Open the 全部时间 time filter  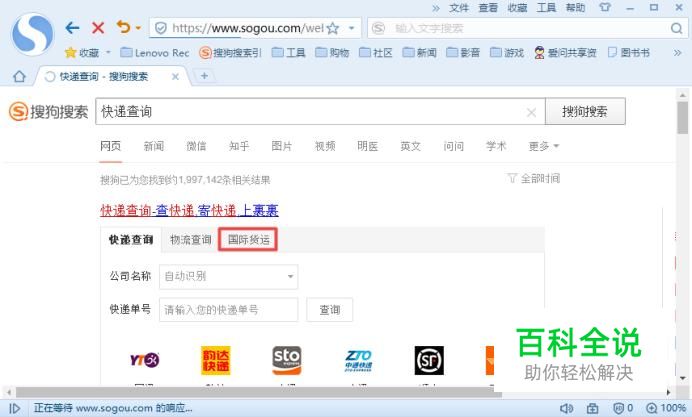click(534, 178)
